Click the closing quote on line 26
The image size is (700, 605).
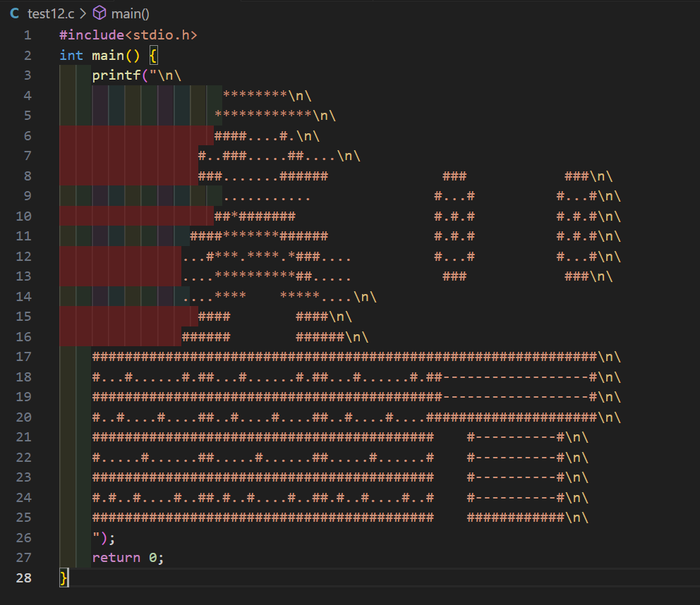pos(95,538)
